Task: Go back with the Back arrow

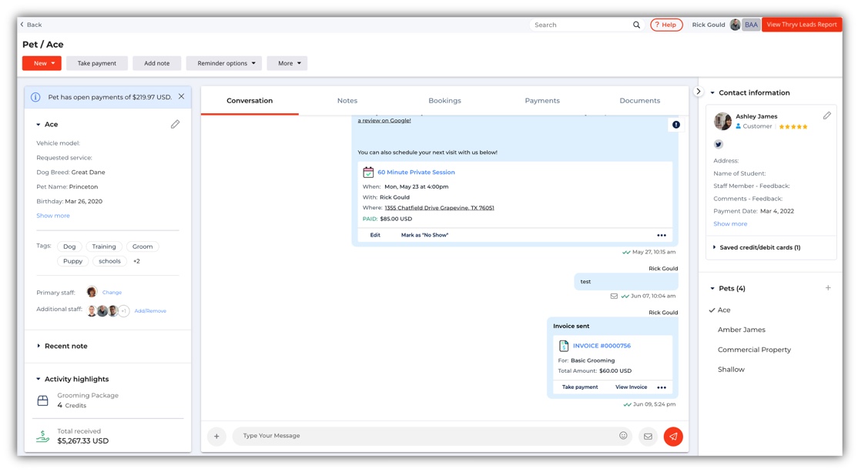Action: [31, 25]
